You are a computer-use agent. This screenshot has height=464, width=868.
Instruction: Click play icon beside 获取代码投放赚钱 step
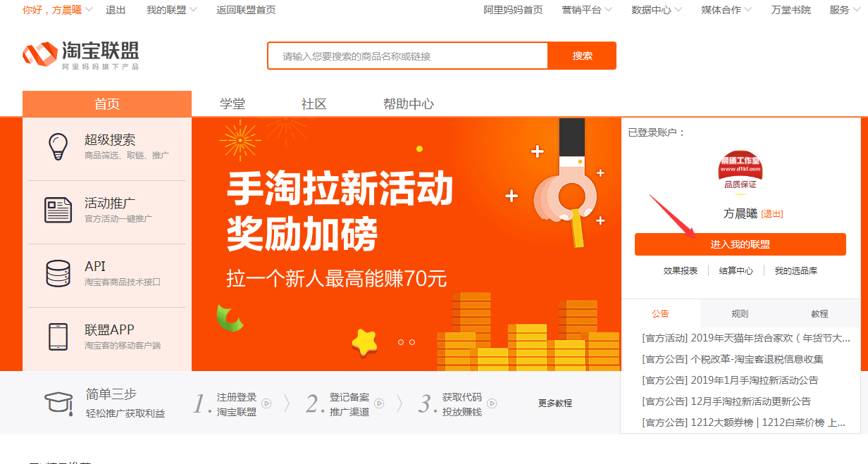492,403
